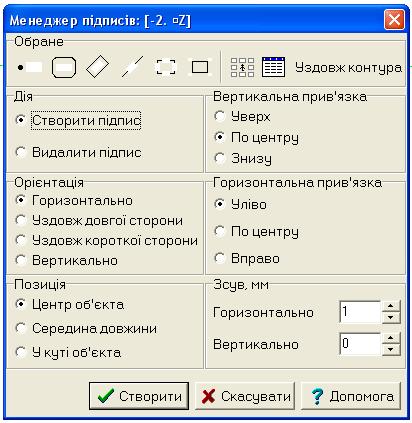Choose Вертикально orientation option
This screenshot has height=423, width=412.
point(67,260)
